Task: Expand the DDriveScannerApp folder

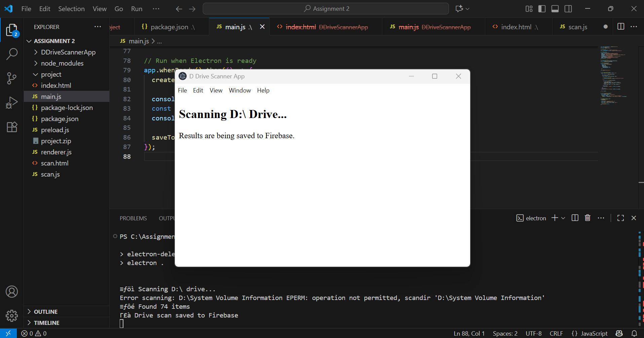Action: coord(68,52)
